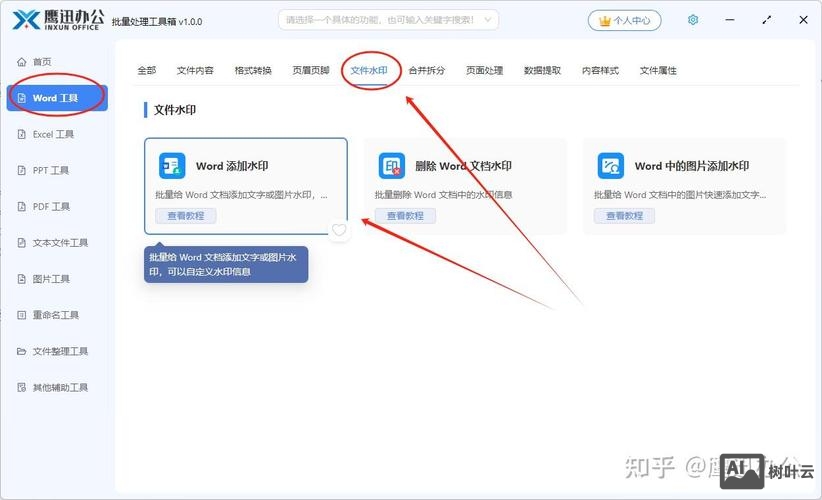Switch to the 页面处理 tab
Screen dimensions: 822x500
tap(484, 70)
